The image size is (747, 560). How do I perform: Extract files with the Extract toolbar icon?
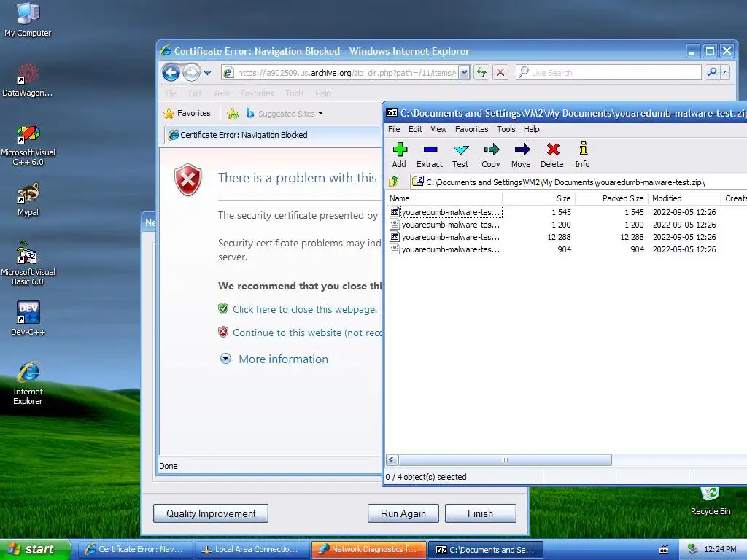[430, 155]
